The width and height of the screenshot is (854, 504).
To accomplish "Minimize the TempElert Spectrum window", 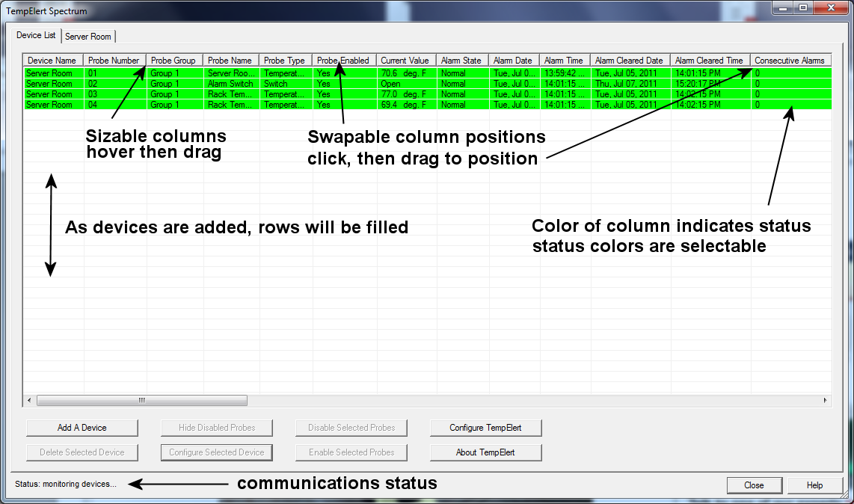I will (x=783, y=7).
